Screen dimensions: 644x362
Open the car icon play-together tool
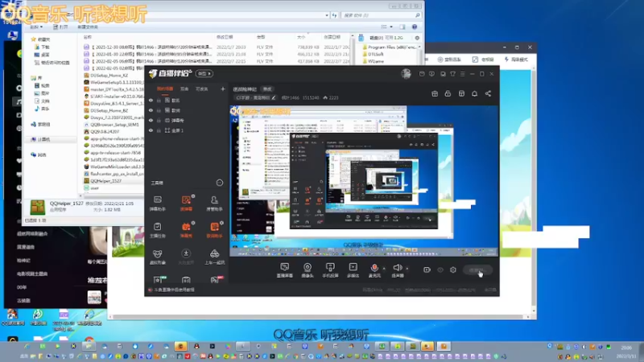click(x=214, y=257)
